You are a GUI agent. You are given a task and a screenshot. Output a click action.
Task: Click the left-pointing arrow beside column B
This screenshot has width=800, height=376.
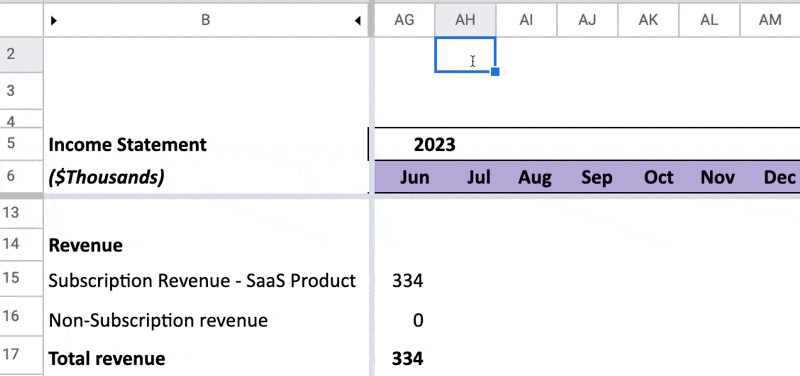[x=358, y=20]
